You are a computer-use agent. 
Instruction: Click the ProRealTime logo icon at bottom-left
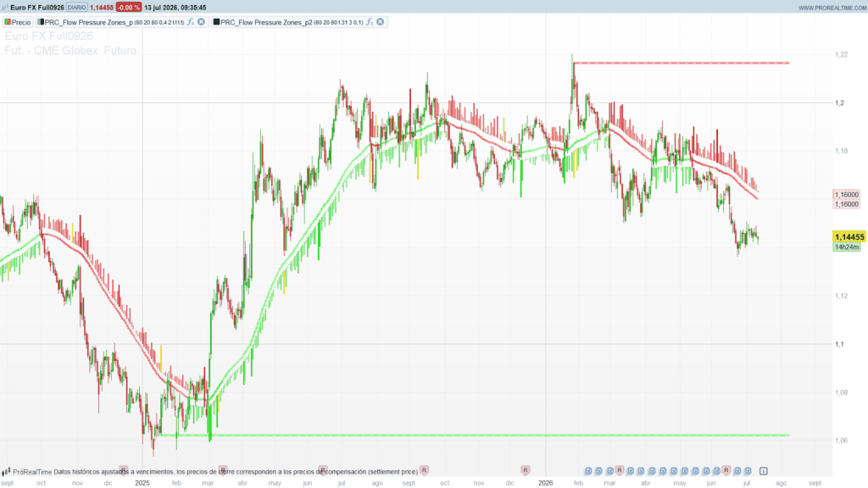[x=6, y=472]
